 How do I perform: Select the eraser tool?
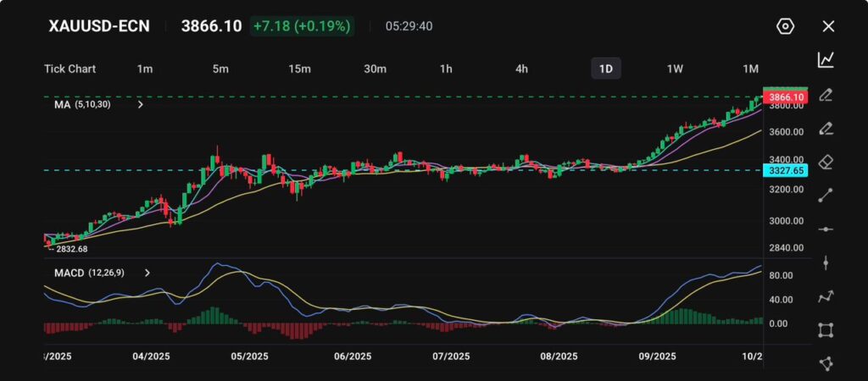[x=826, y=162]
